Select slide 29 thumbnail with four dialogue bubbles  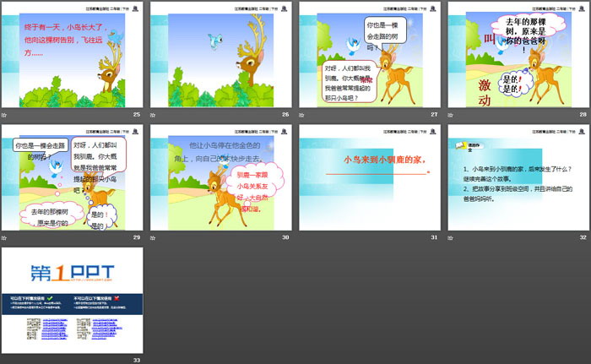(72, 177)
